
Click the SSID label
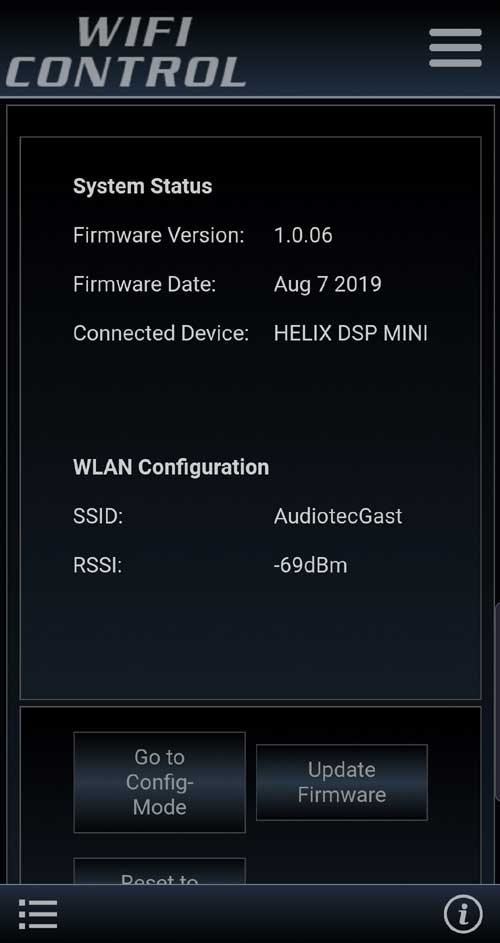pos(98,517)
